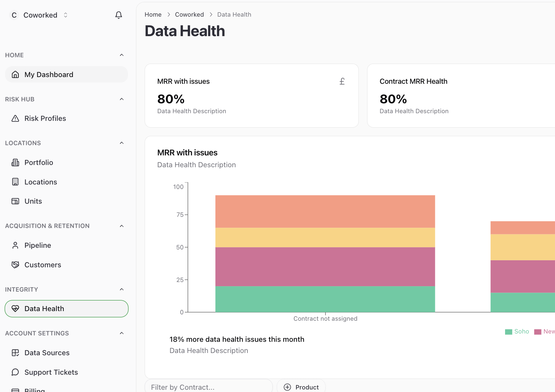Click the currency icon on MRR with issues card
Viewport: 555px width, 392px height.
tap(342, 81)
